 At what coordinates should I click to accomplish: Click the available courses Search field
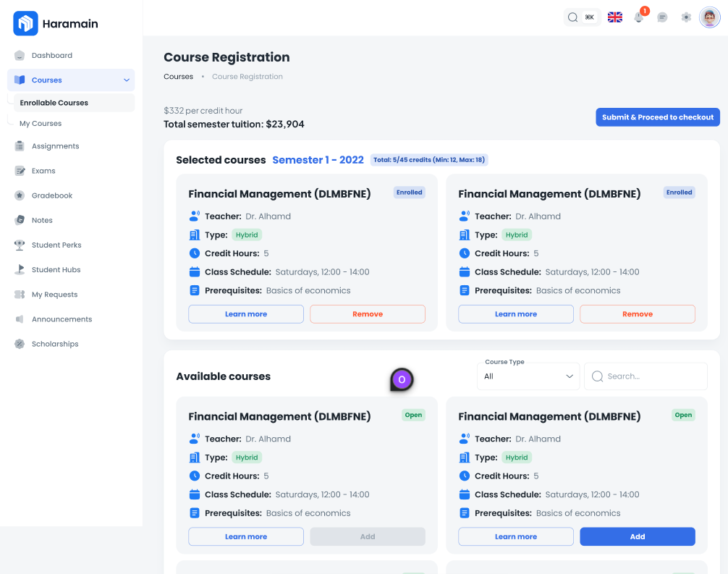click(x=646, y=376)
